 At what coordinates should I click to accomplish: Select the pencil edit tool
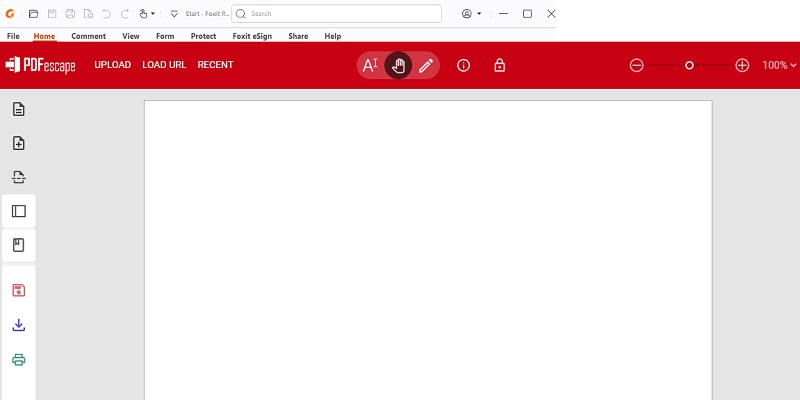tap(426, 65)
